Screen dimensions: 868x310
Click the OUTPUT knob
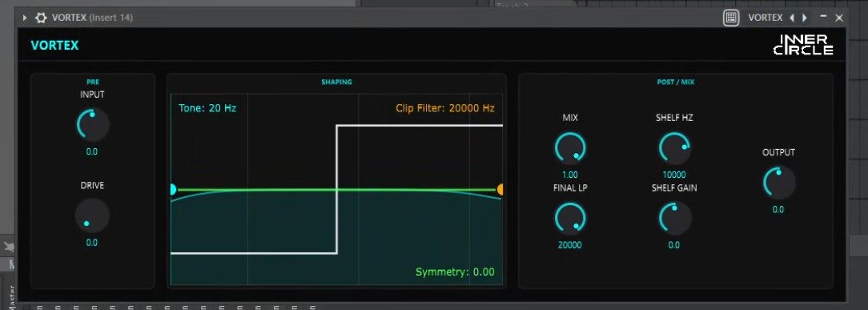778,183
